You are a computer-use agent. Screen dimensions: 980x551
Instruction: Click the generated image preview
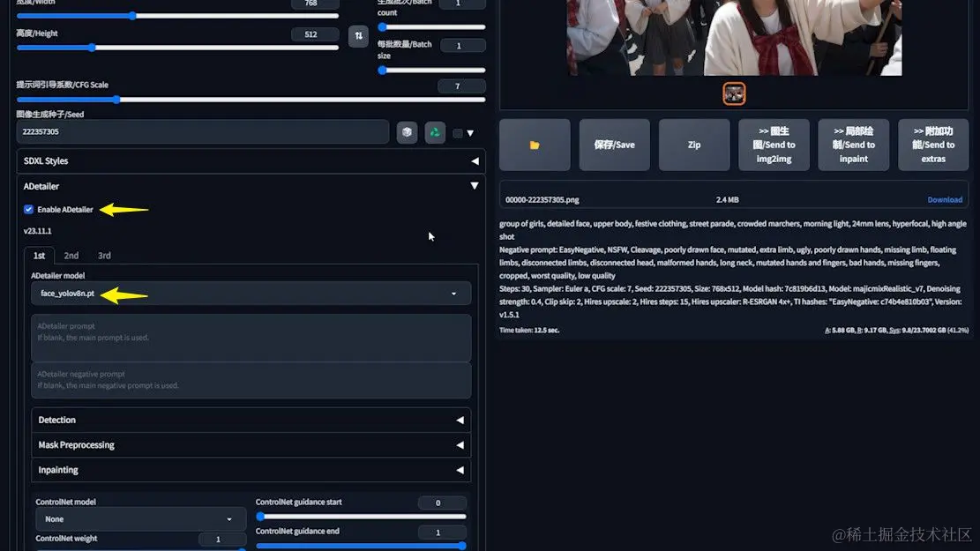pyautogui.click(x=734, y=38)
